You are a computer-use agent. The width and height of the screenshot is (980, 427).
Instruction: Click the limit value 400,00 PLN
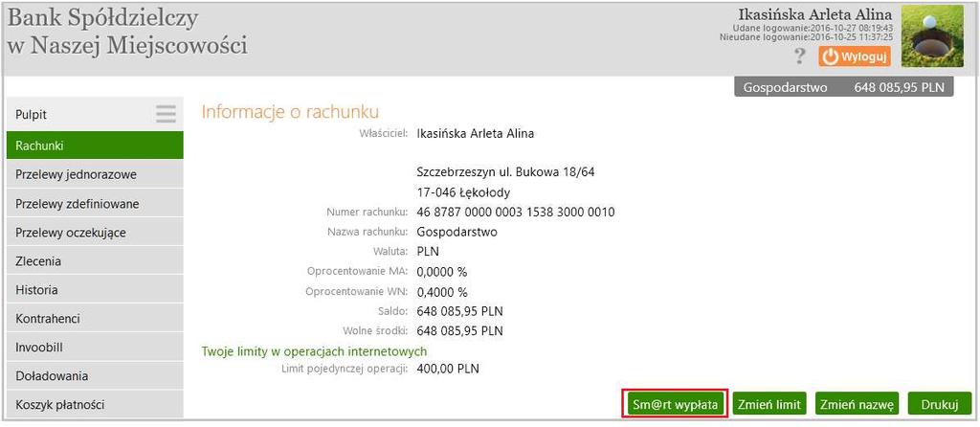(448, 369)
